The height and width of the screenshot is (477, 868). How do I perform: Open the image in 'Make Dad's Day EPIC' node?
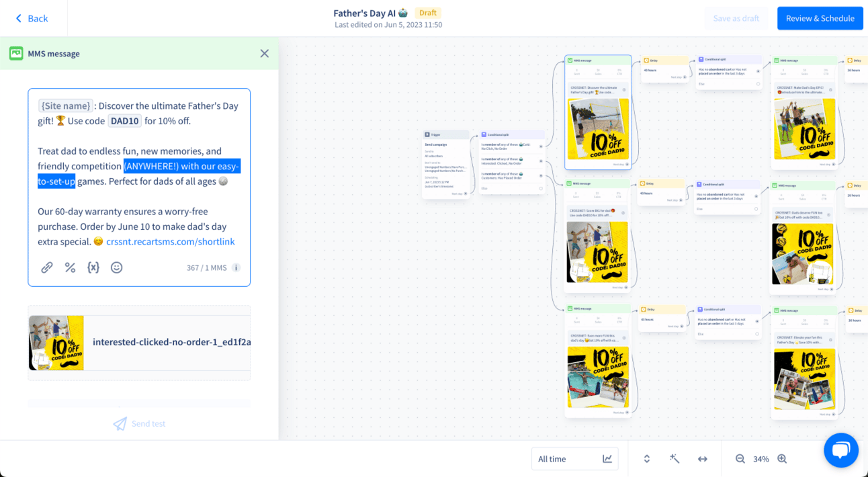click(x=804, y=129)
